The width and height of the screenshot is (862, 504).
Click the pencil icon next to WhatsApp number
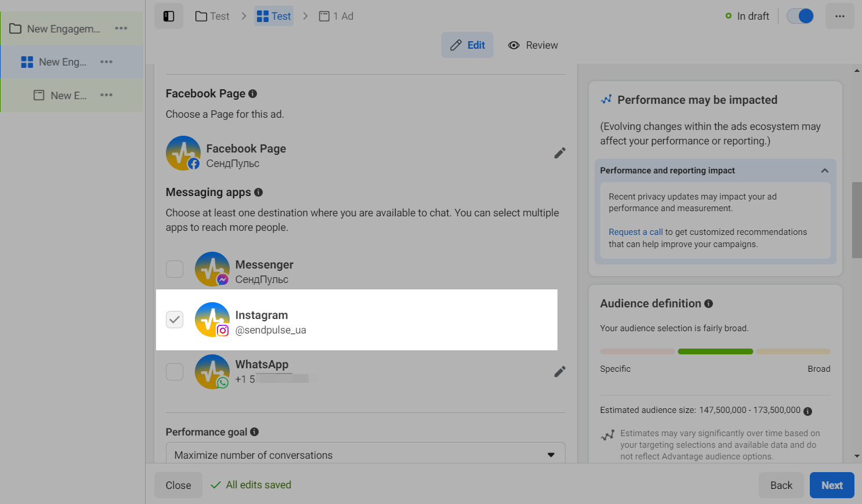coord(560,372)
